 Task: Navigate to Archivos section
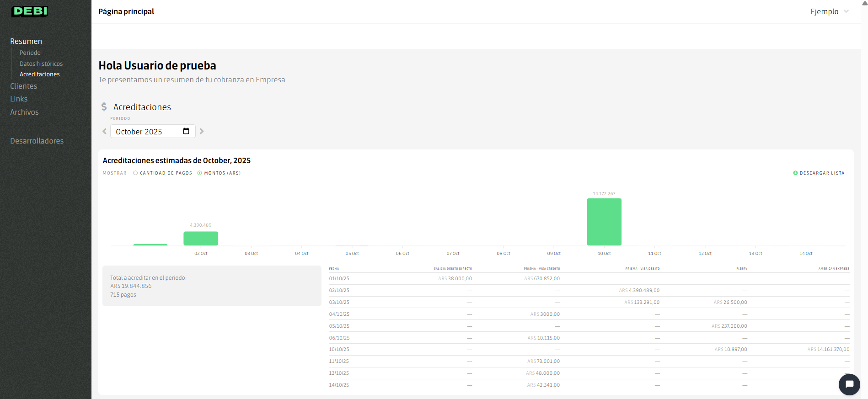pos(24,112)
